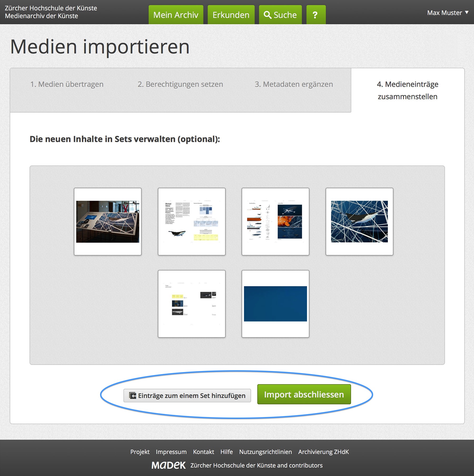Open the yellow notes process page thumbnail
Viewport: 474px width, 476px height.
click(191, 304)
